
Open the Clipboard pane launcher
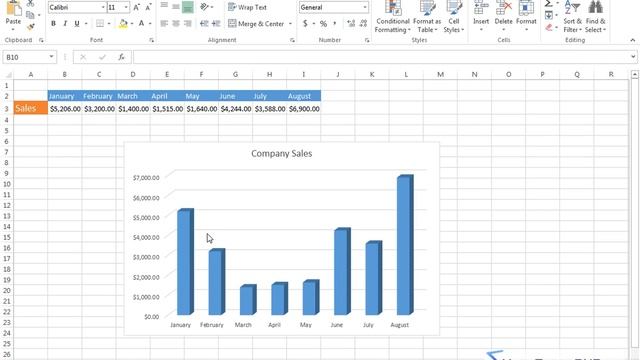pos(41,40)
